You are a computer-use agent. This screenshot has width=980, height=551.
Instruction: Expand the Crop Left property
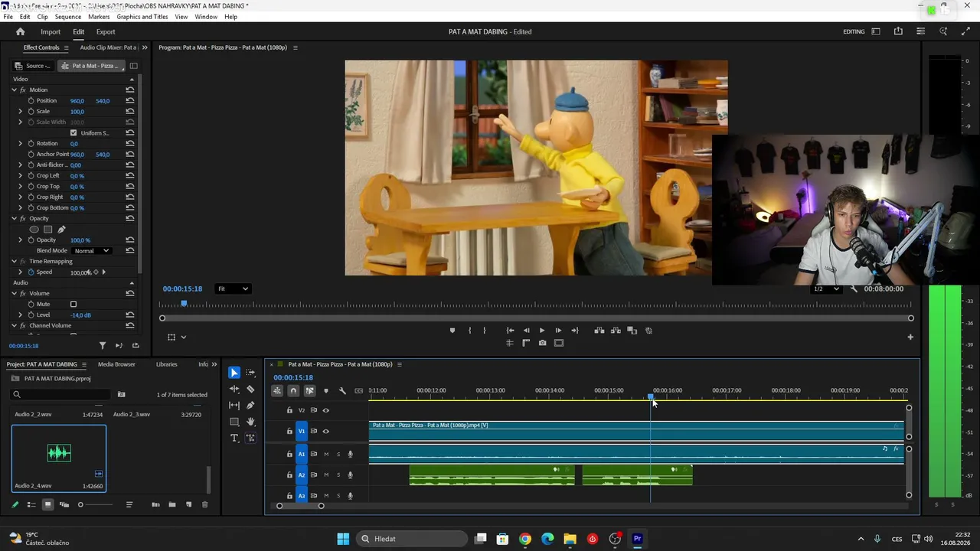(x=21, y=176)
